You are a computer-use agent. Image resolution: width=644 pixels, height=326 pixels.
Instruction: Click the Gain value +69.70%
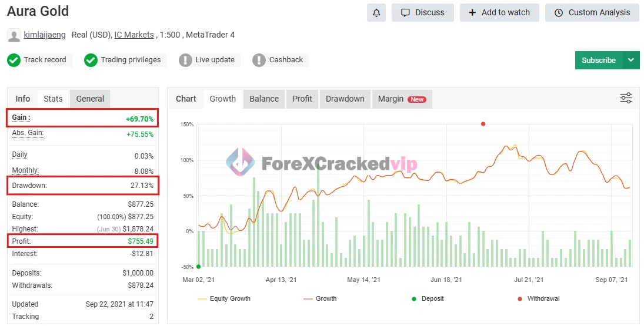(139, 119)
